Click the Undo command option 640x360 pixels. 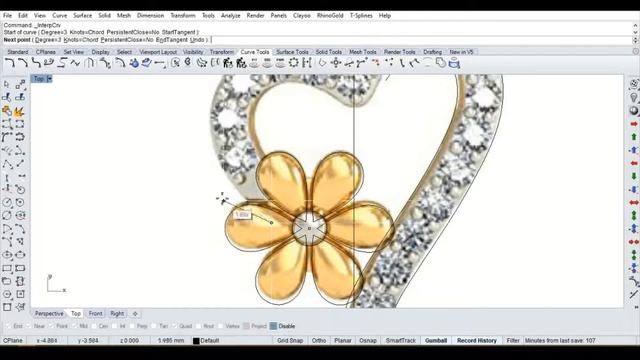[197, 40]
